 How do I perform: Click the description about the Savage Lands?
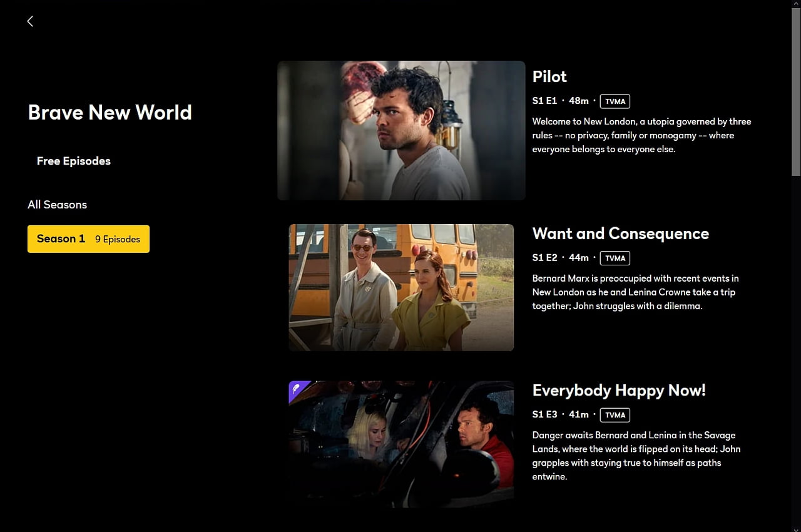tap(636, 456)
